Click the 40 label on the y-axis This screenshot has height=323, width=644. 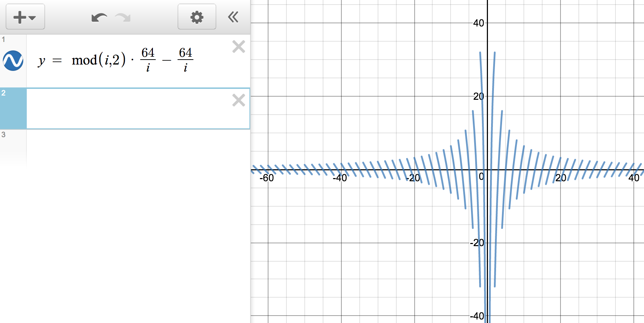tap(478, 23)
